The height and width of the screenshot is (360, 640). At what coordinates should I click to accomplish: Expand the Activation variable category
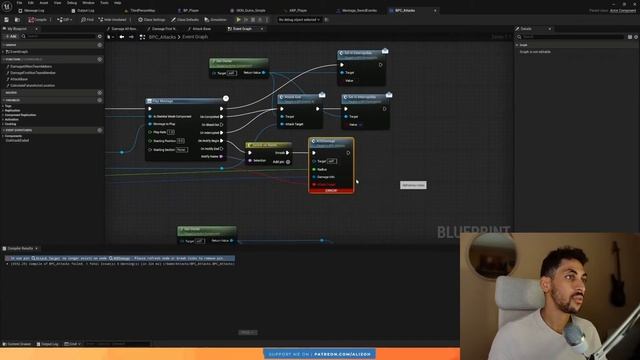(x=3, y=120)
